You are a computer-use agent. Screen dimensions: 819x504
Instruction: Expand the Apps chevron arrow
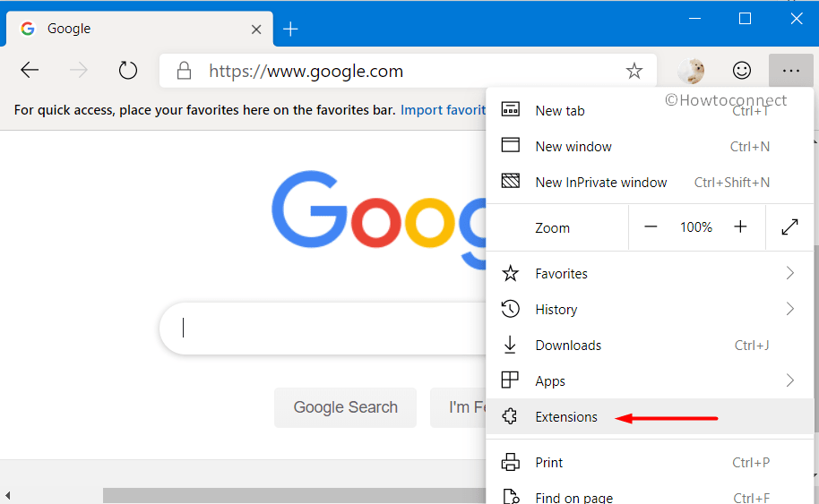point(789,380)
